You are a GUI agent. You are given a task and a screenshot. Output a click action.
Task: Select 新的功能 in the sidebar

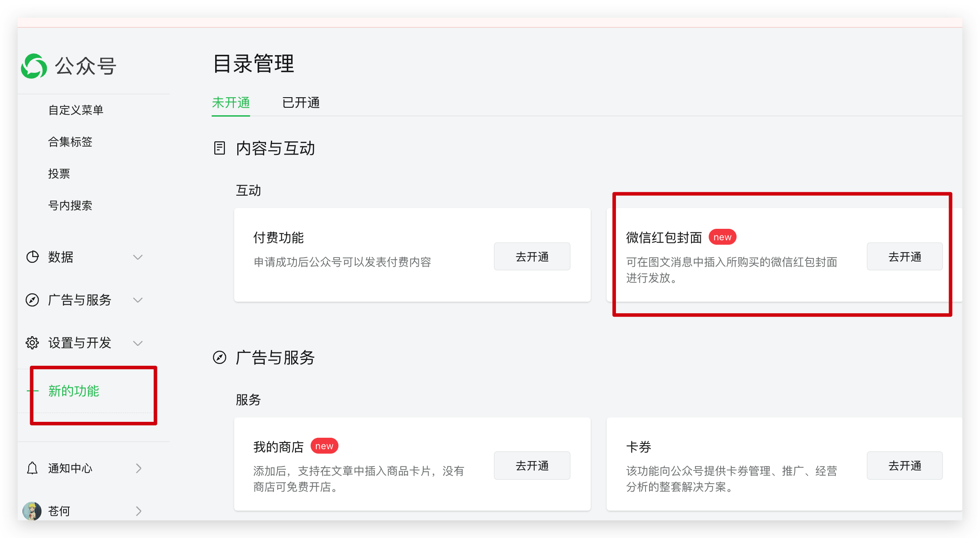74,391
